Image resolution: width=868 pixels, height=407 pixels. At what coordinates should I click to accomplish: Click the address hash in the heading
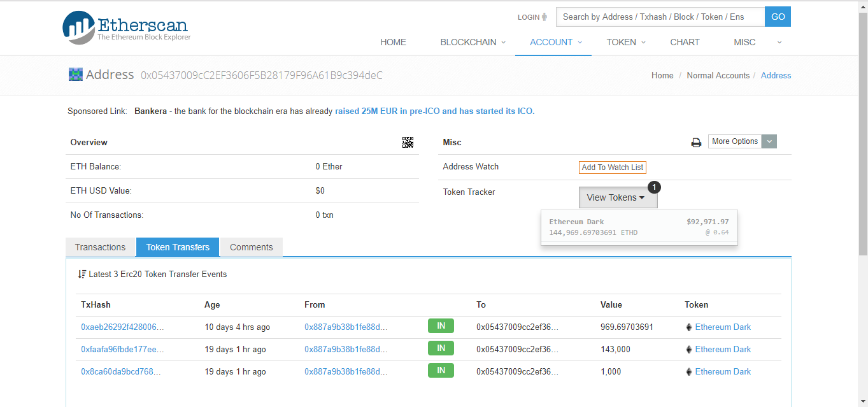coord(262,75)
